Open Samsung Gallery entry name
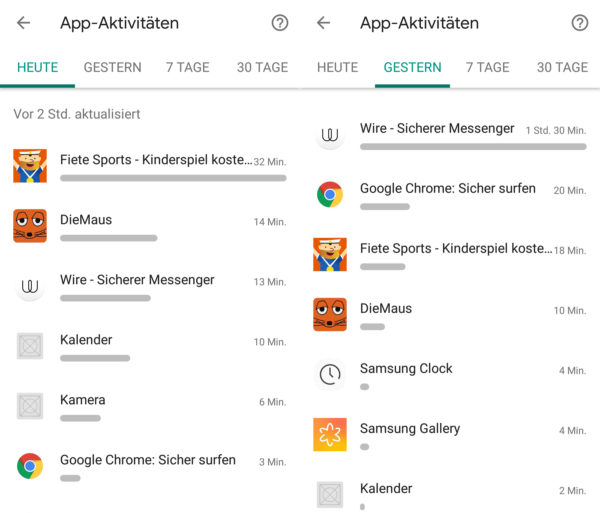This screenshot has width=600, height=513. click(x=410, y=428)
